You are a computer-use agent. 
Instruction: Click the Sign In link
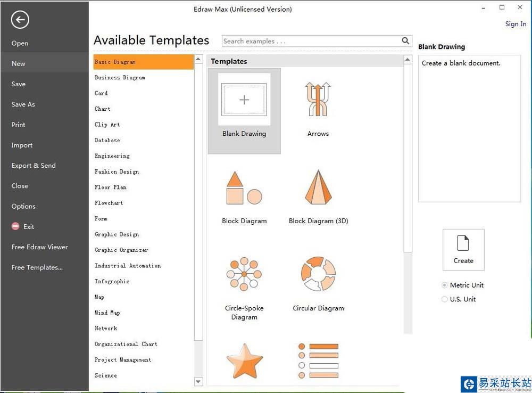(516, 24)
